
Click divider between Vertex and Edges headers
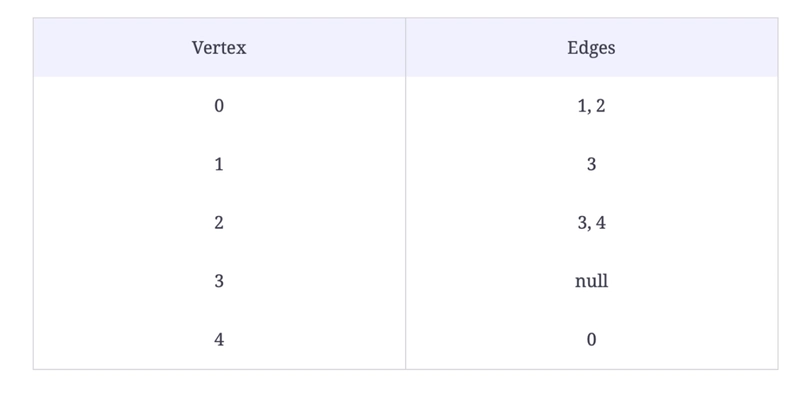[406, 47]
